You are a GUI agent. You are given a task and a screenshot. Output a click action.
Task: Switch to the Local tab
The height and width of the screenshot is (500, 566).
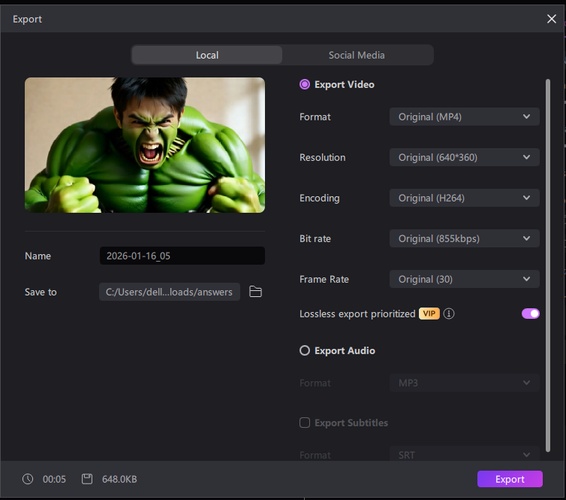point(207,55)
